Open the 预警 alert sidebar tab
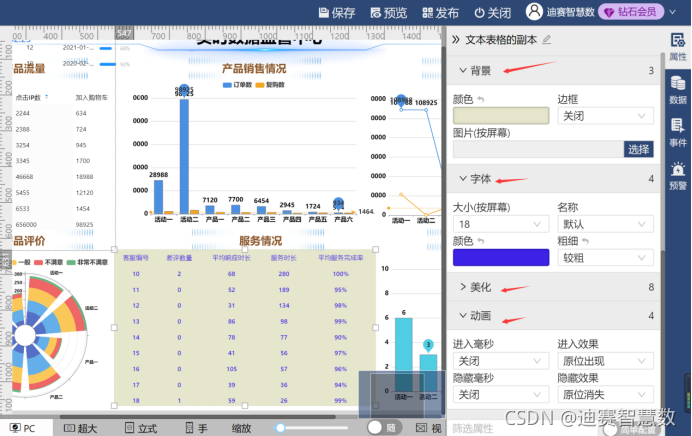Viewport: 692px width, 436px height. pos(678,176)
